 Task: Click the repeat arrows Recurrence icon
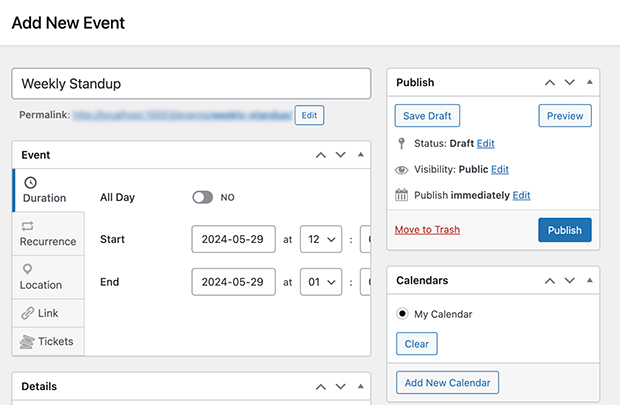[27, 226]
